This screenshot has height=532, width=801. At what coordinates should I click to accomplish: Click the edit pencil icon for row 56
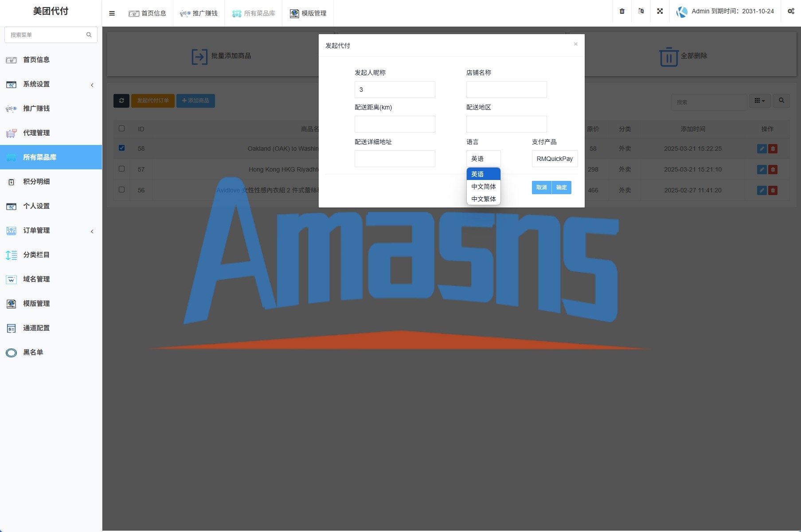click(762, 190)
